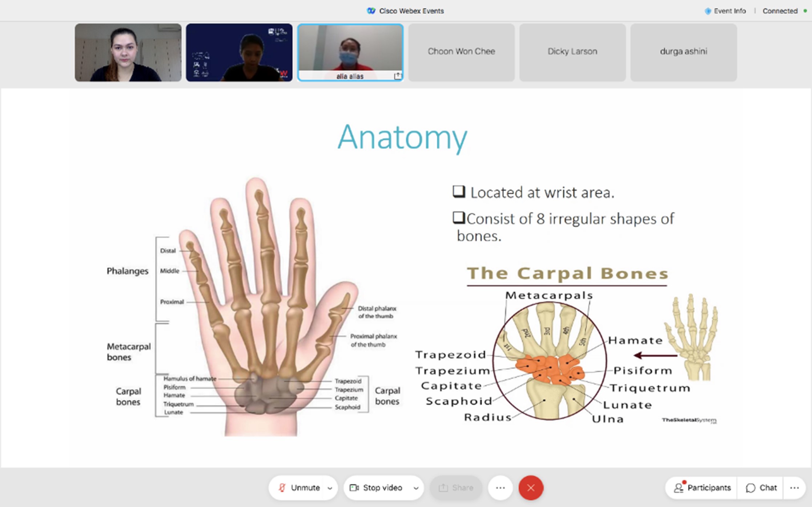Select Choon Won Chee participant tile
This screenshot has height=507, width=812.
click(x=461, y=52)
